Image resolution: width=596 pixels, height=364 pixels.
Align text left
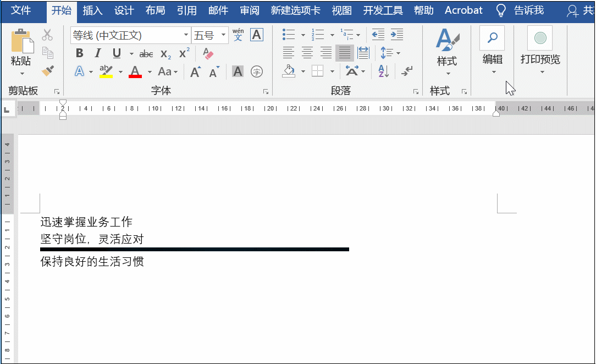[x=289, y=53]
